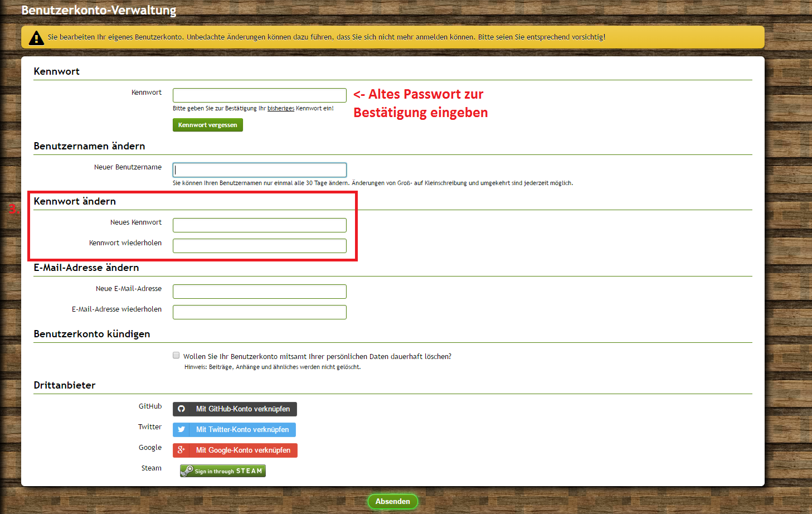Focus the current Kennwort confirmation field
The image size is (812, 514).
(259, 95)
